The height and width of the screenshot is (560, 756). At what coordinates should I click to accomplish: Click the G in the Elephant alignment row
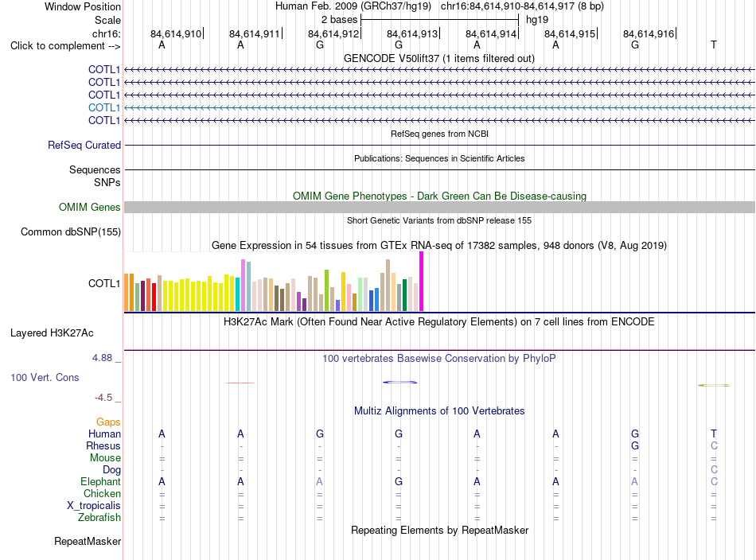(398, 481)
